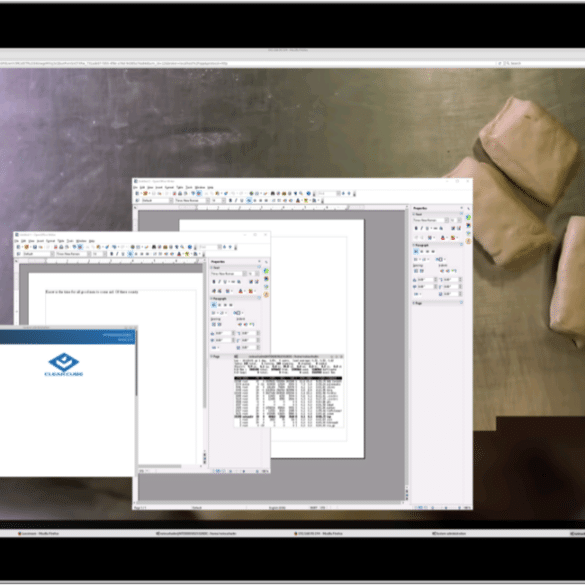Toggle AutoSpellcheck in larger Writer window toolbar
Viewport: 585px width, 585px height.
click(x=199, y=193)
